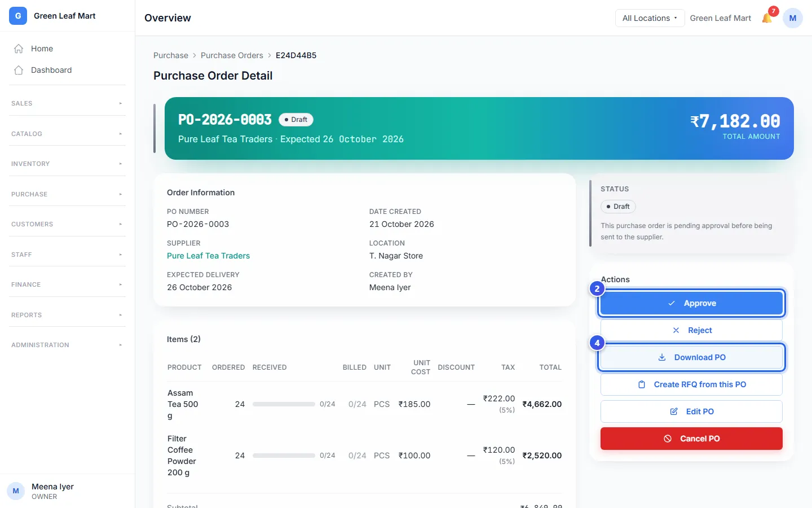The image size is (812, 508).
Task: Click the Home house icon
Action: 19,49
